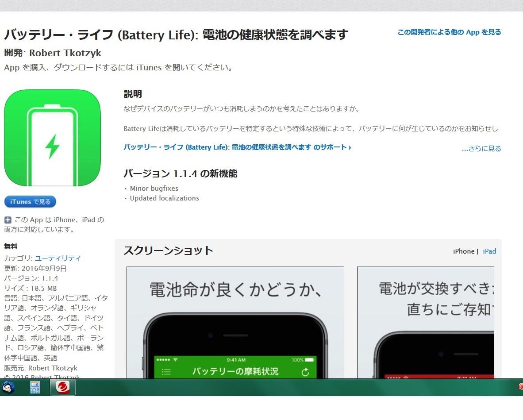The image size is (523, 420).
Task: Open the Thunderbird icon in the taskbar
Action: pos(8,388)
